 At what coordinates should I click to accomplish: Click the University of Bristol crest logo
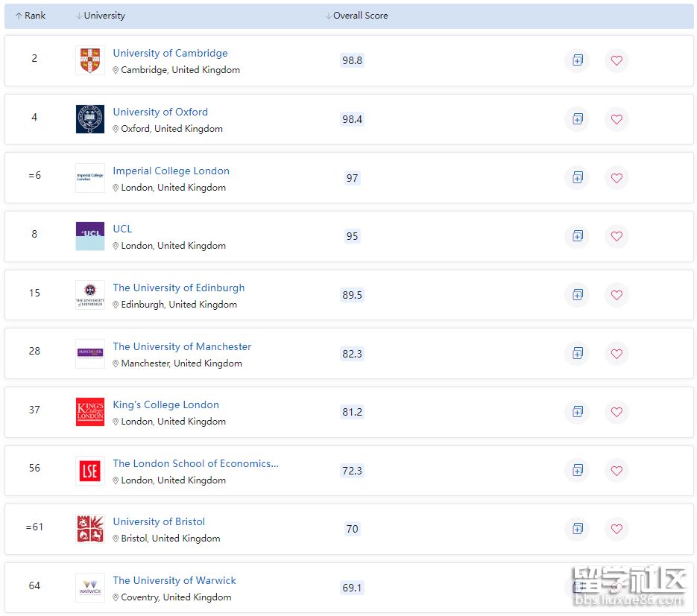point(90,529)
